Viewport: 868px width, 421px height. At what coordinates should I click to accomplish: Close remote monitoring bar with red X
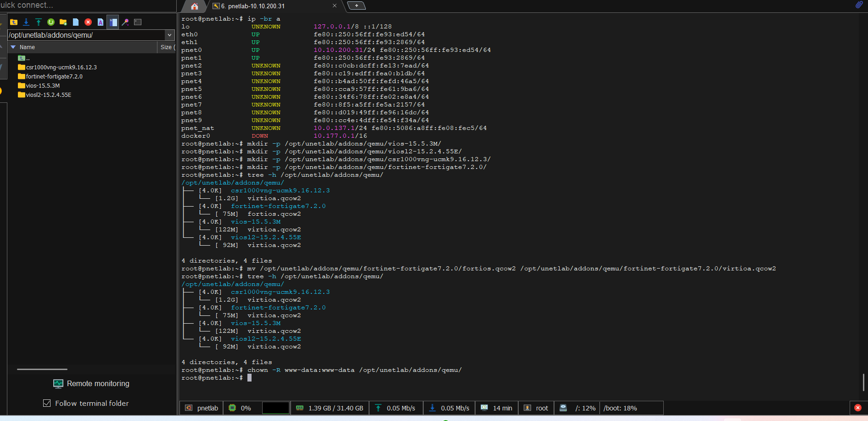[858, 408]
